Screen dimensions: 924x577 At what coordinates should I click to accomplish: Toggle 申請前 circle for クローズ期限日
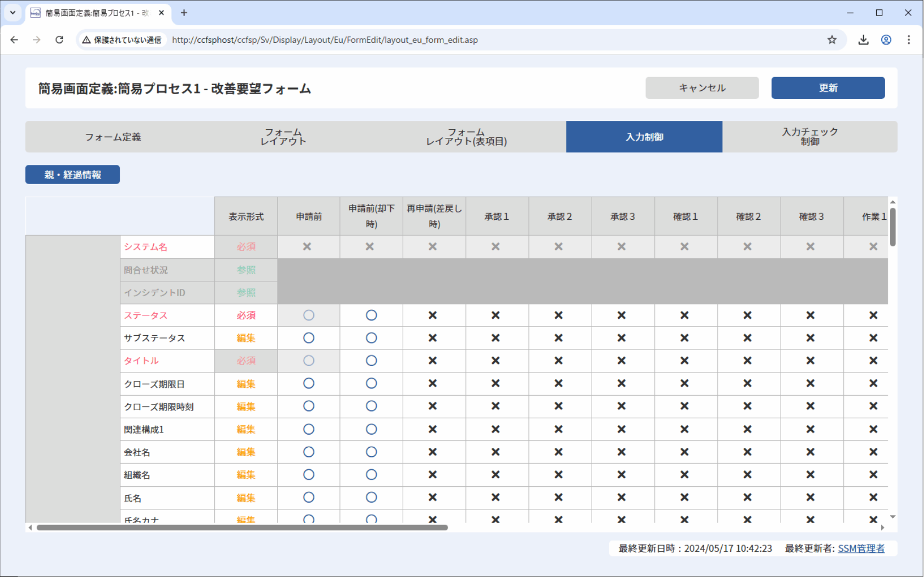309,384
